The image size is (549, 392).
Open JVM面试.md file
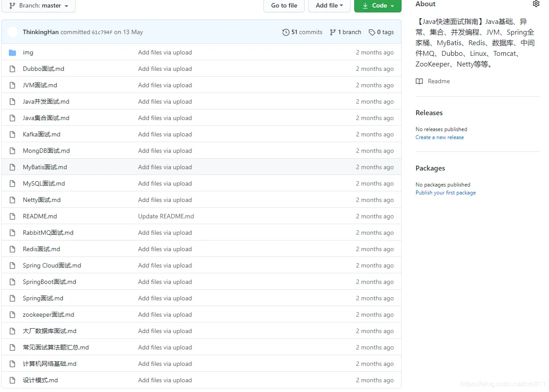pos(40,85)
